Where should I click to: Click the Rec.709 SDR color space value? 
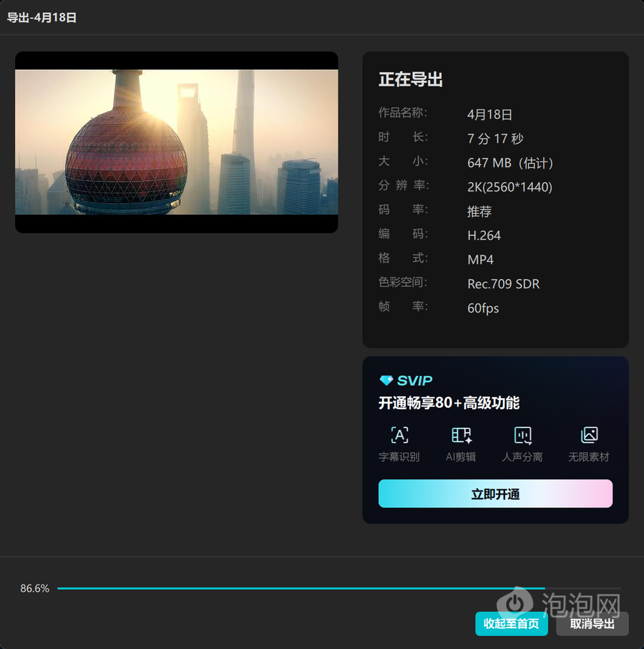[x=503, y=284]
